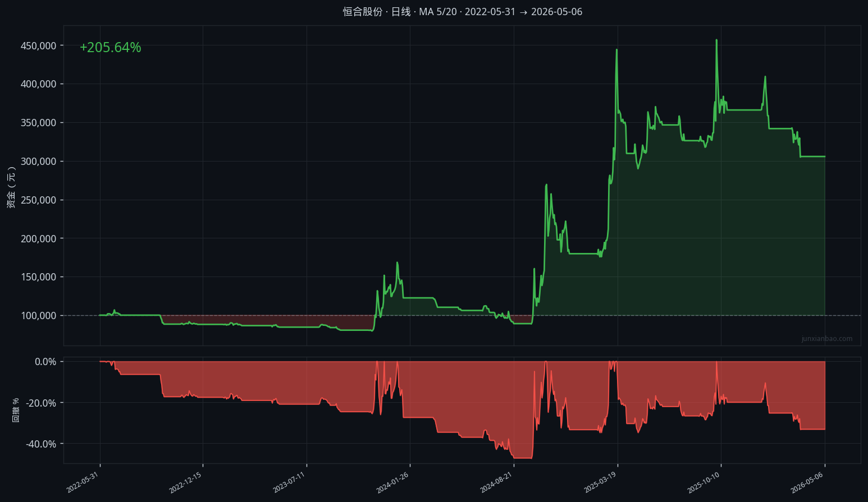The image size is (868, 502).
Task: Click the 400,000 y-axis label
Action: pos(39,84)
